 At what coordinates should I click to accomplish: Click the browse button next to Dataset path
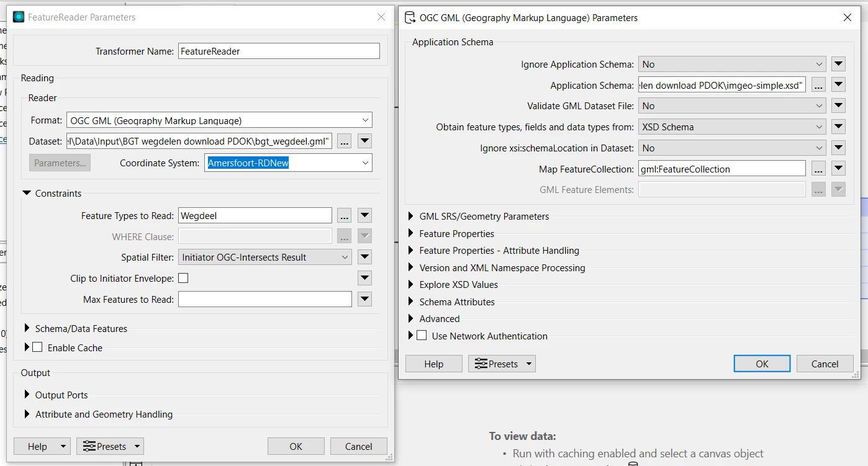[345, 141]
